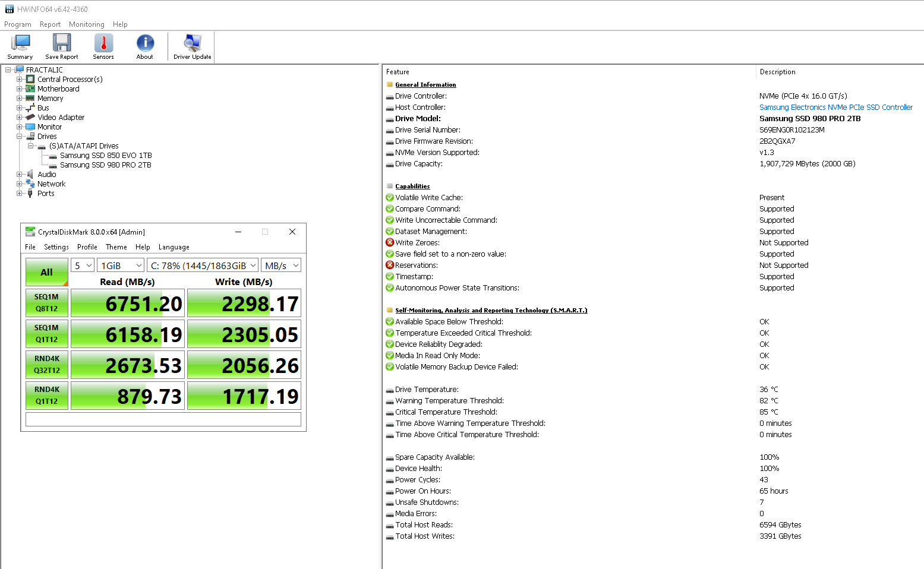Start the SEQ1M Q1T12 test
This screenshot has width=924, height=569.
(x=47, y=334)
